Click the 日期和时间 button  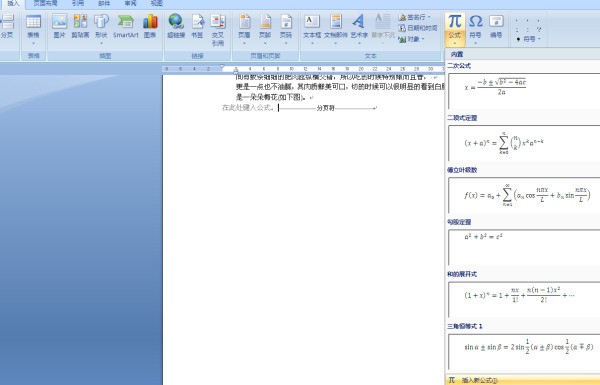pyautogui.click(x=418, y=28)
